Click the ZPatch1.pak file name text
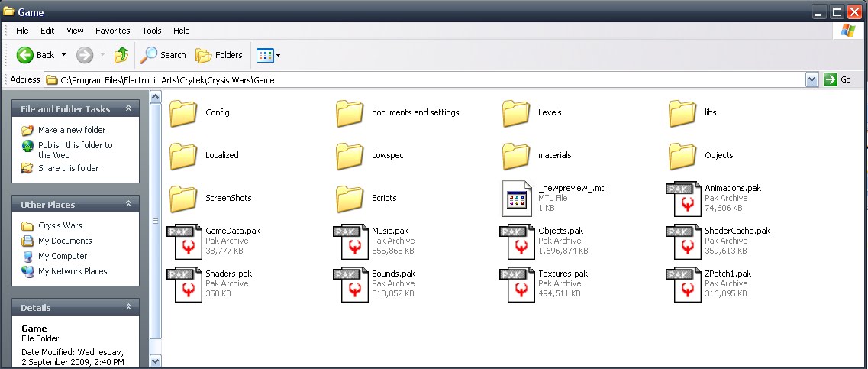868x369 pixels. click(x=728, y=274)
